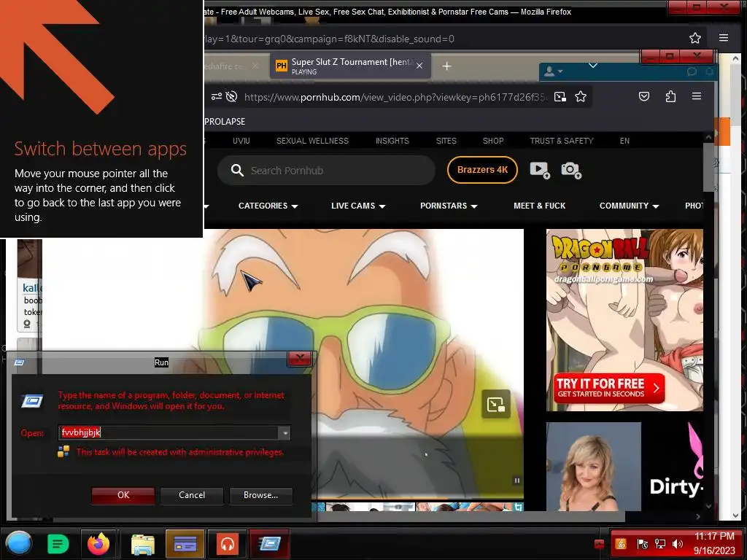
Task: Click the Brazzers 4K button
Action: 482,169
